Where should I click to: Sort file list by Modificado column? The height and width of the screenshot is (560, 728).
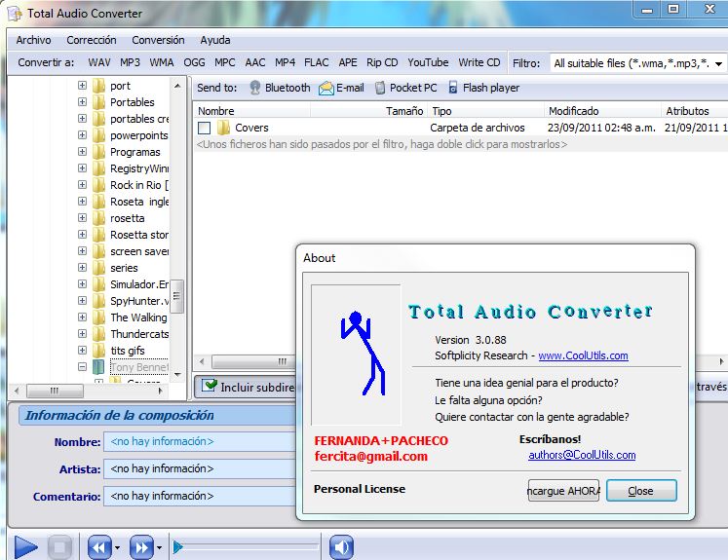tap(602, 111)
